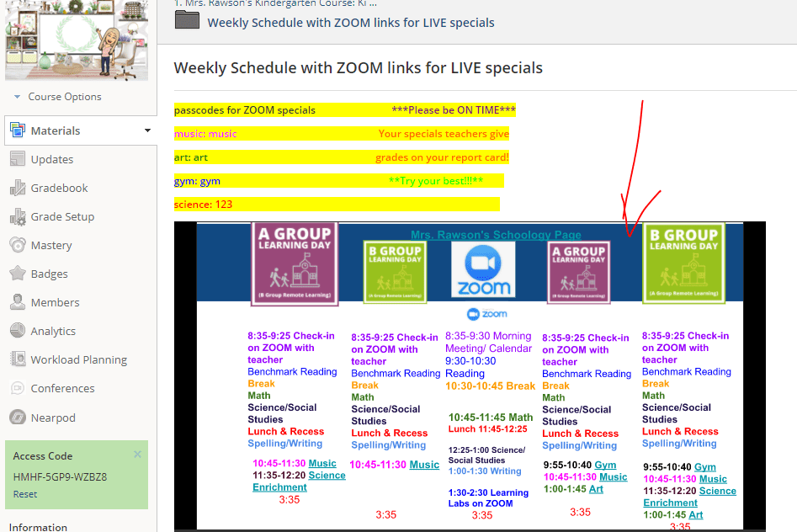This screenshot has height=532, width=797.
Task: Reset the course access code
Action: (25, 494)
